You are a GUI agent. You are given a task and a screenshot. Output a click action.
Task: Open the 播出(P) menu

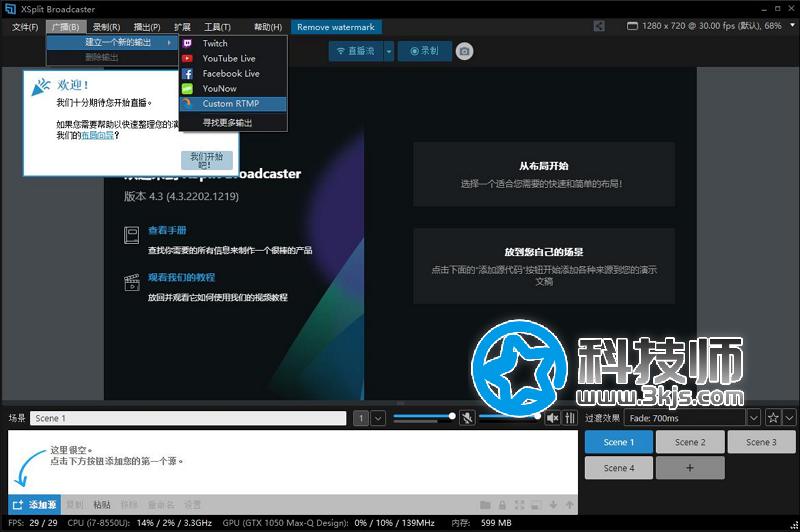click(x=147, y=27)
